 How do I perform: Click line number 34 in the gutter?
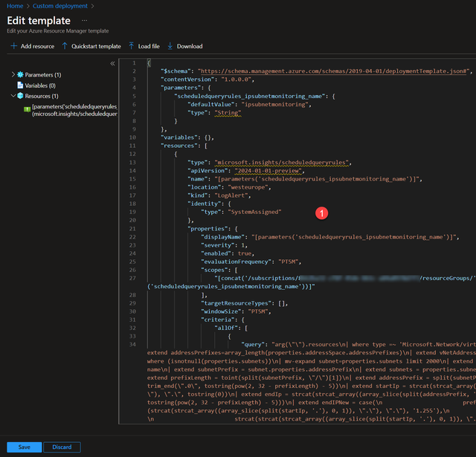[132, 345]
